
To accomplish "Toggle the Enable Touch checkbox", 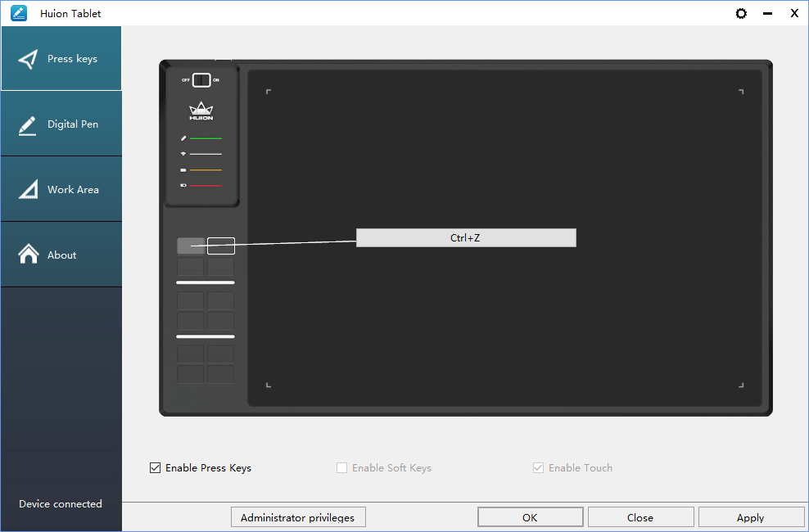I will 538,467.
